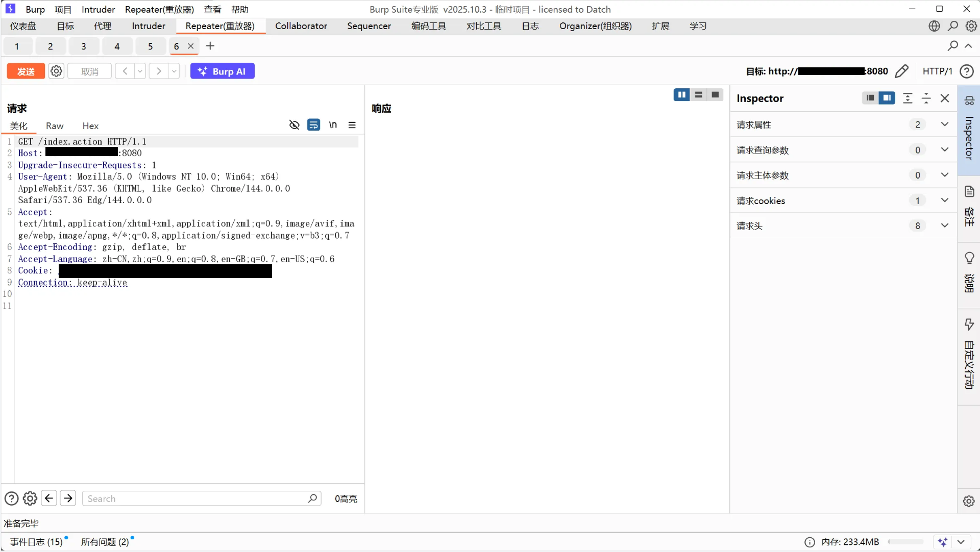Open the 帮助 help menu

click(x=239, y=9)
